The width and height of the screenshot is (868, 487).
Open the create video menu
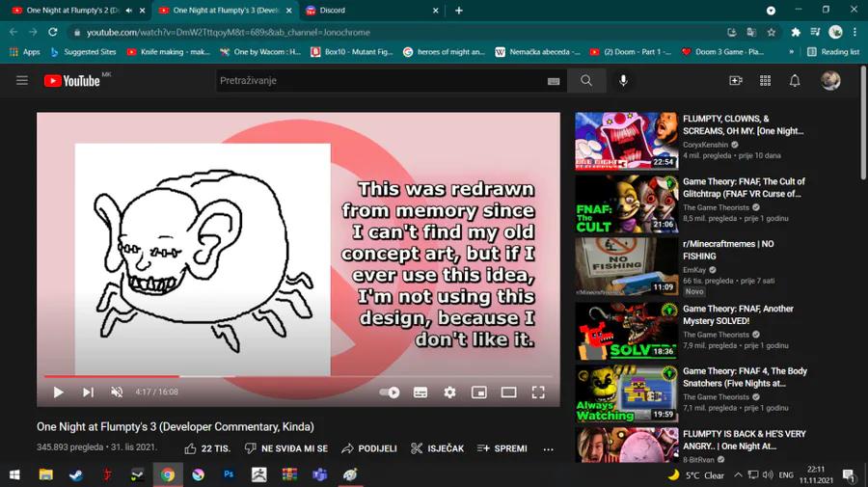(736, 81)
